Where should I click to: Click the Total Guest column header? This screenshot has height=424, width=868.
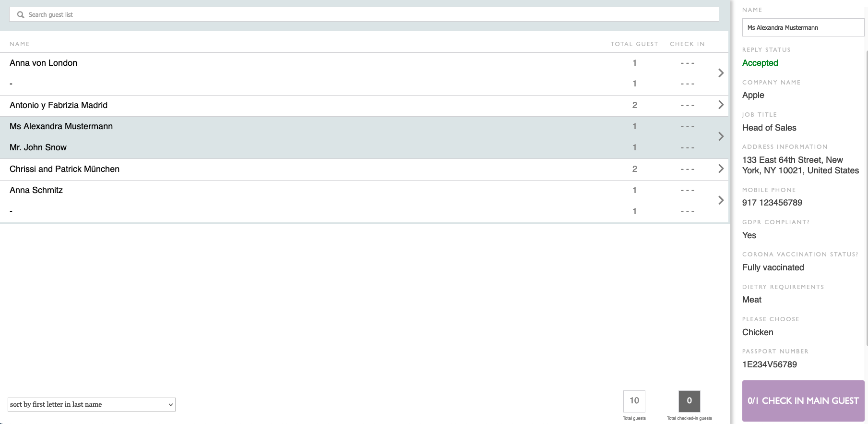[x=634, y=44]
